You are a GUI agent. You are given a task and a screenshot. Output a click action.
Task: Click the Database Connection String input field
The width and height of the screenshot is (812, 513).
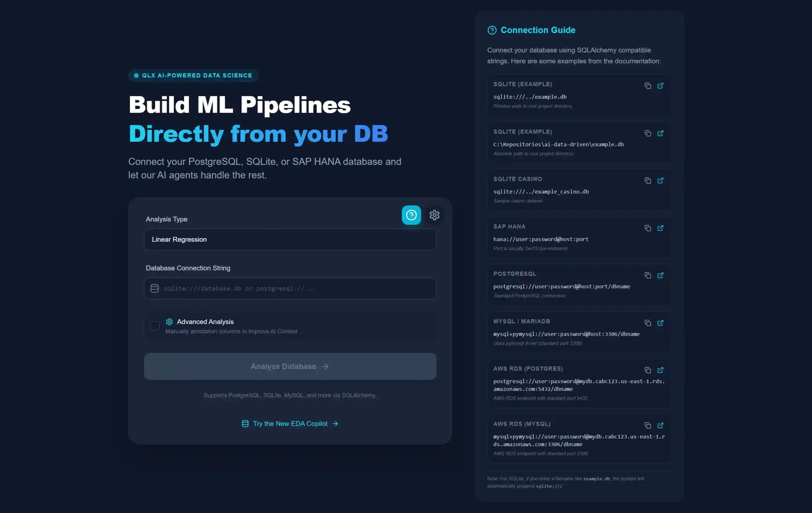[290, 288]
